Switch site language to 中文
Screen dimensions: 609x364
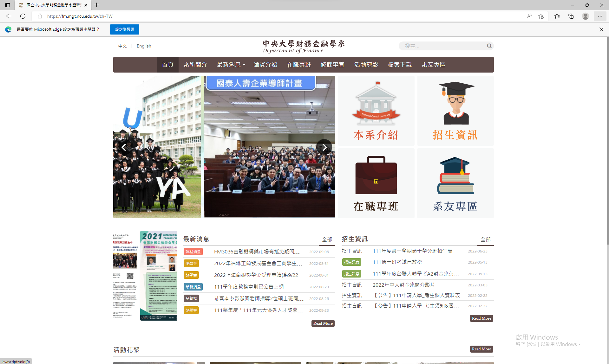pos(122,46)
